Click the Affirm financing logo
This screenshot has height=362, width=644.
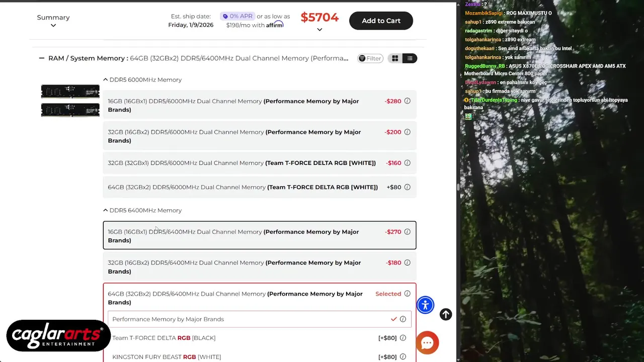click(x=275, y=25)
